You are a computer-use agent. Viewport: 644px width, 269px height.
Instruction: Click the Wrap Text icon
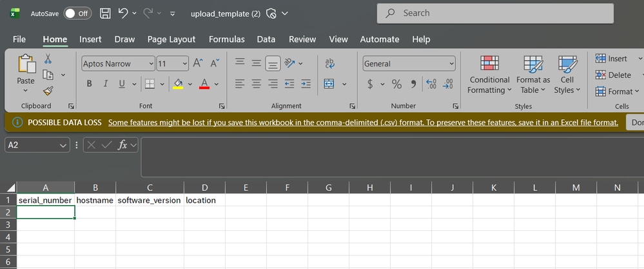coord(330,63)
